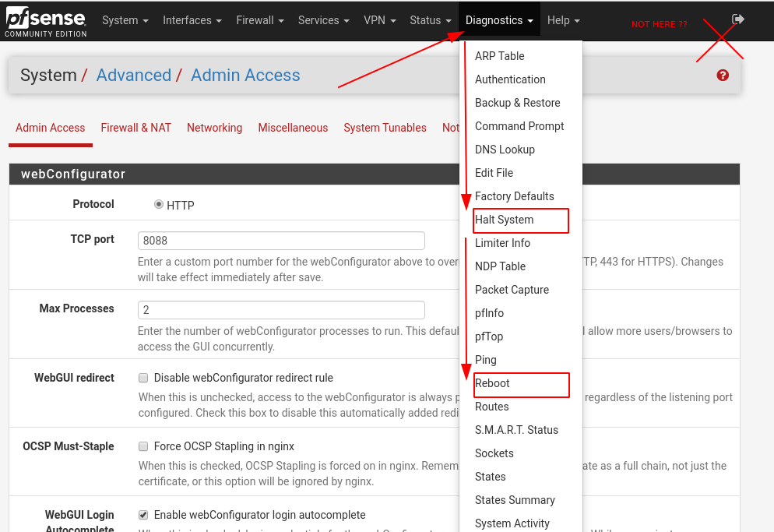The width and height of the screenshot is (774, 532).
Task: Choose Ping from the Diagnostics menu
Action: [485, 360]
